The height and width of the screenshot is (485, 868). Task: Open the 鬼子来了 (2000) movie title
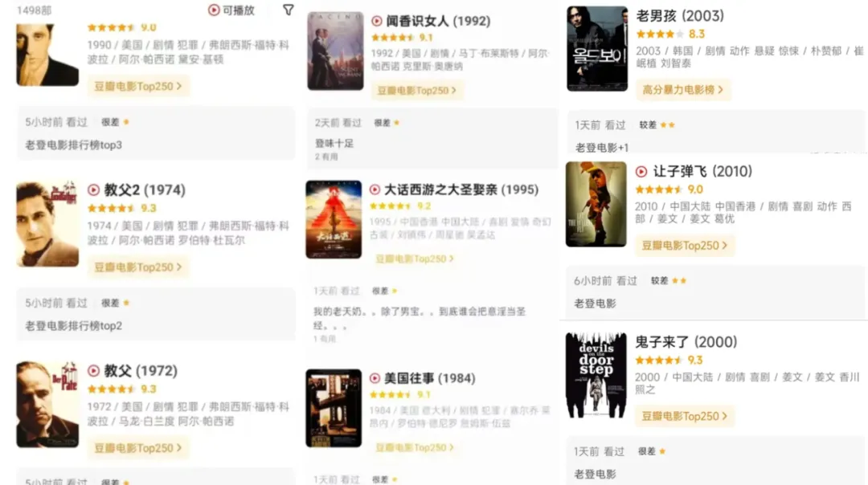(686, 342)
